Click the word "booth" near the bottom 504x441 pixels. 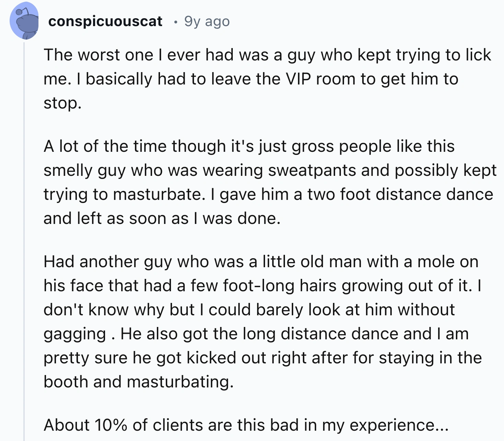[x=66, y=382]
